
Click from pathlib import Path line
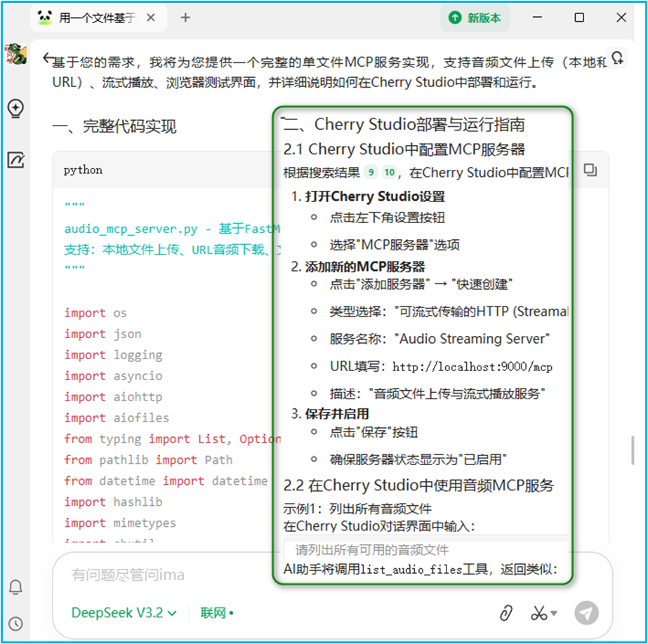pyautogui.click(x=148, y=459)
